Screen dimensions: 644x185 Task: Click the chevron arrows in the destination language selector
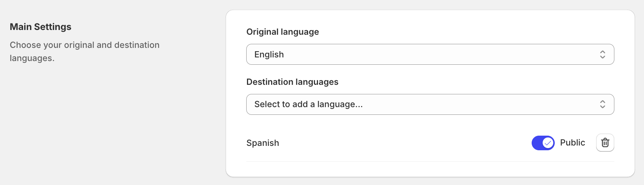click(602, 104)
